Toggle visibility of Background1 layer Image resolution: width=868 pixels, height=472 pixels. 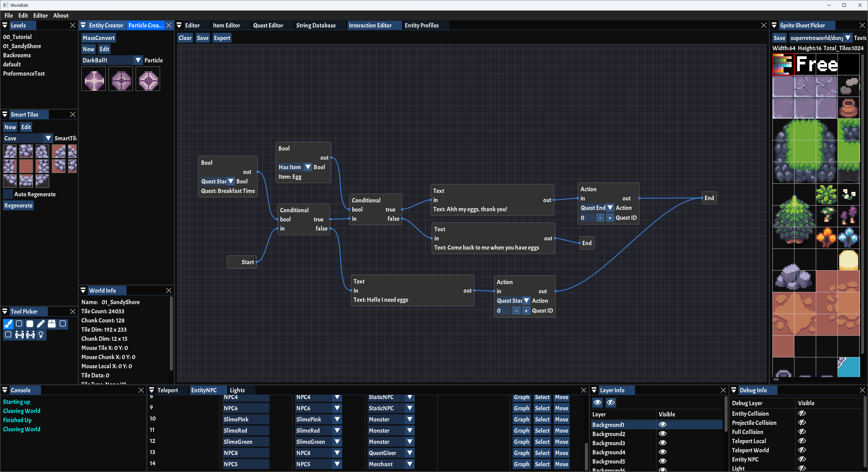663,425
